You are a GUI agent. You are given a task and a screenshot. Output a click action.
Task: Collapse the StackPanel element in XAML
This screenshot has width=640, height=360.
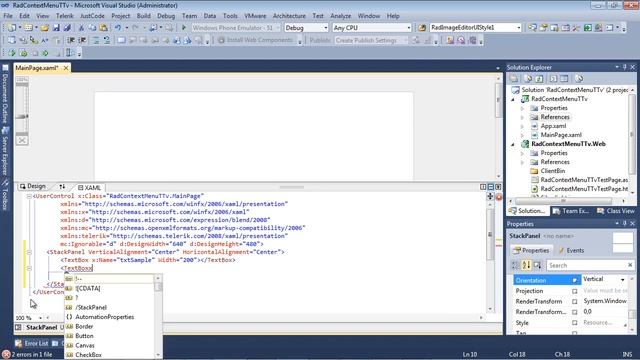(x=29, y=252)
